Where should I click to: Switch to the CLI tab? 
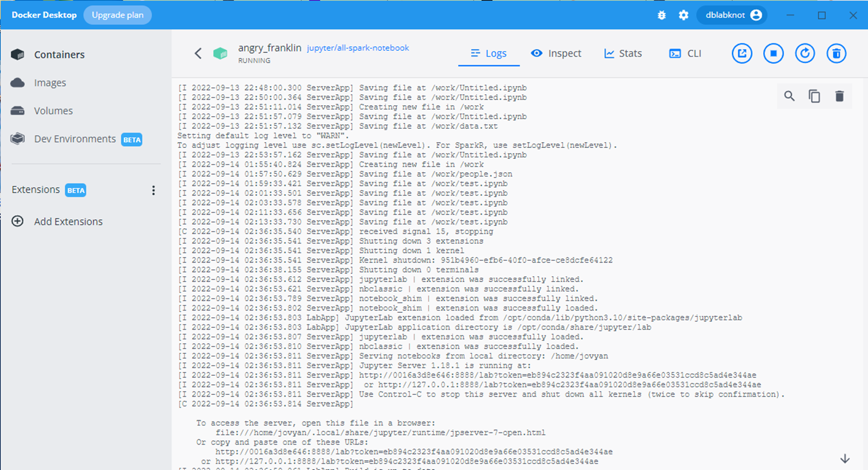[x=686, y=53]
